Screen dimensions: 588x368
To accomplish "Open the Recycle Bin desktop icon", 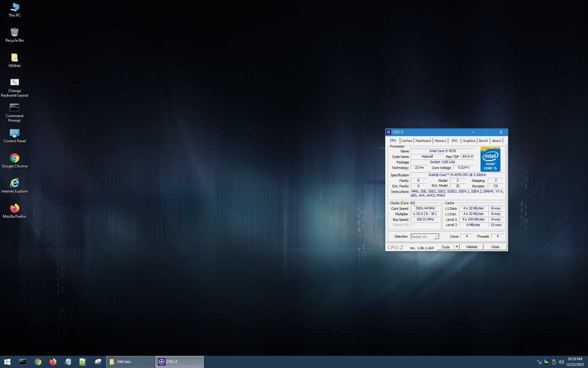I will tap(15, 35).
